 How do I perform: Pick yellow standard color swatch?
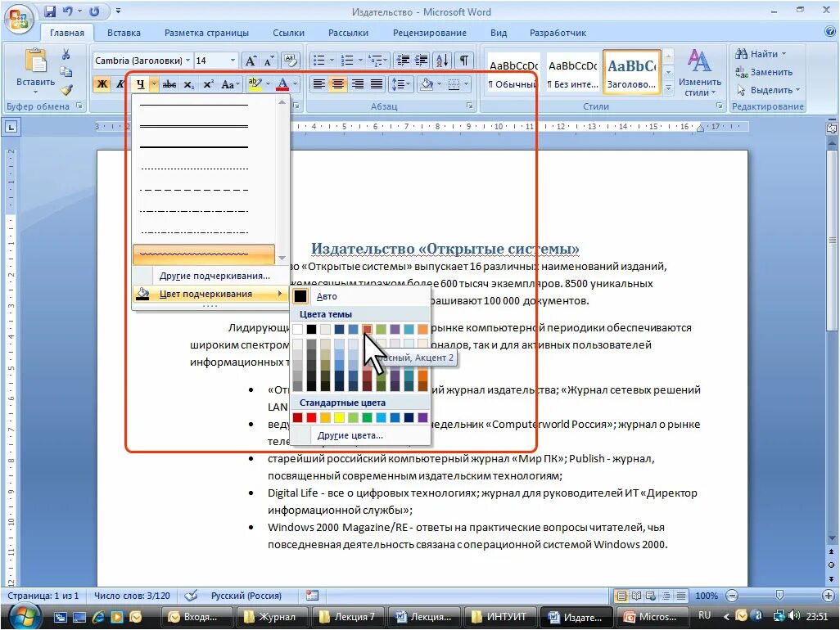(339, 417)
